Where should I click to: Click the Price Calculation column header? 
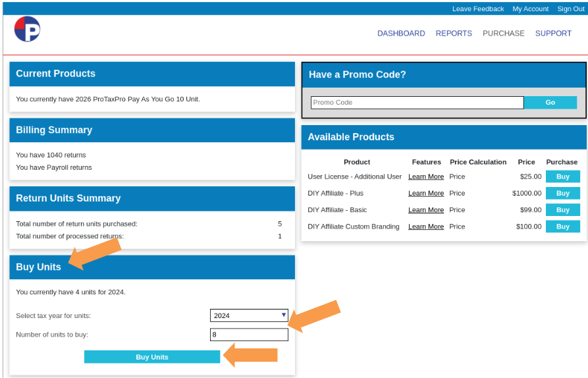tap(478, 162)
